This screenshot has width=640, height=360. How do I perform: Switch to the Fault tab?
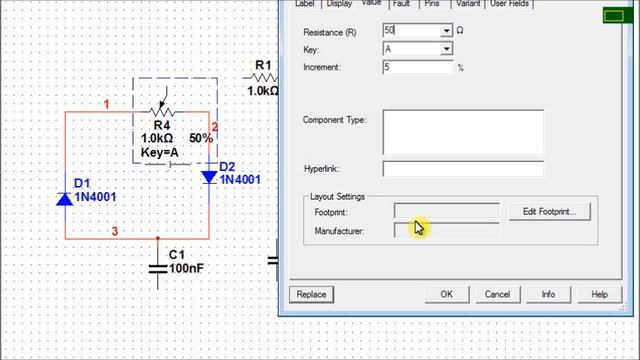pos(401,4)
